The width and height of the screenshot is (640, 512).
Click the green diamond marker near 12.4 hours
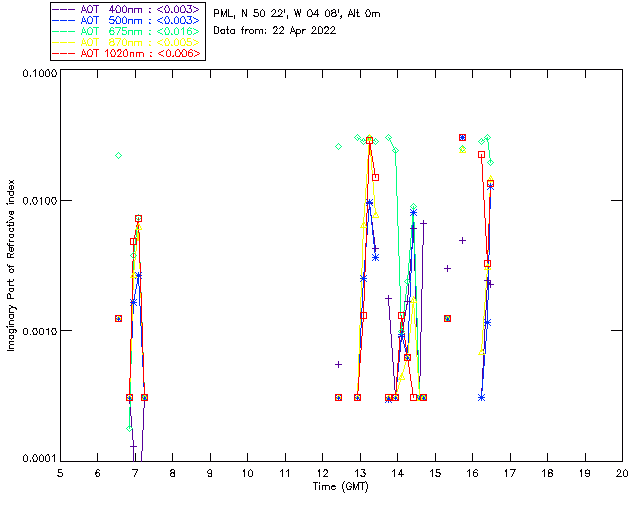click(x=338, y=147)
